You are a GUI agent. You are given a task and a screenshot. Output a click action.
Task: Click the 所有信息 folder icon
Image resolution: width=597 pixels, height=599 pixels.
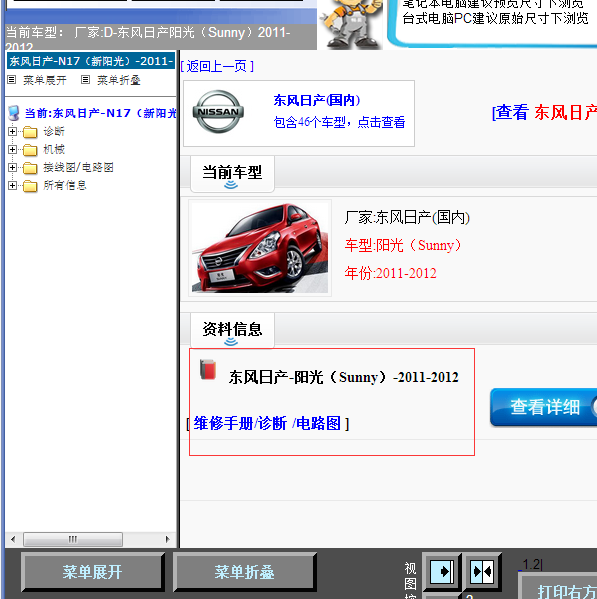pos(30,186)
